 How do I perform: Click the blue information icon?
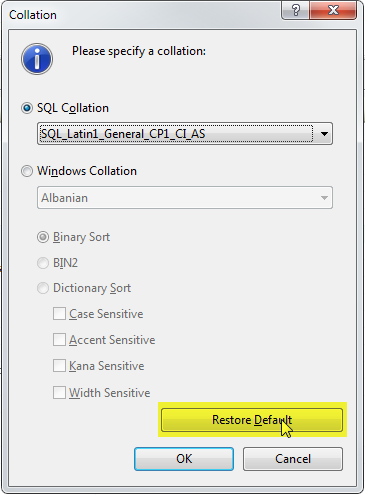click(37, 59)
